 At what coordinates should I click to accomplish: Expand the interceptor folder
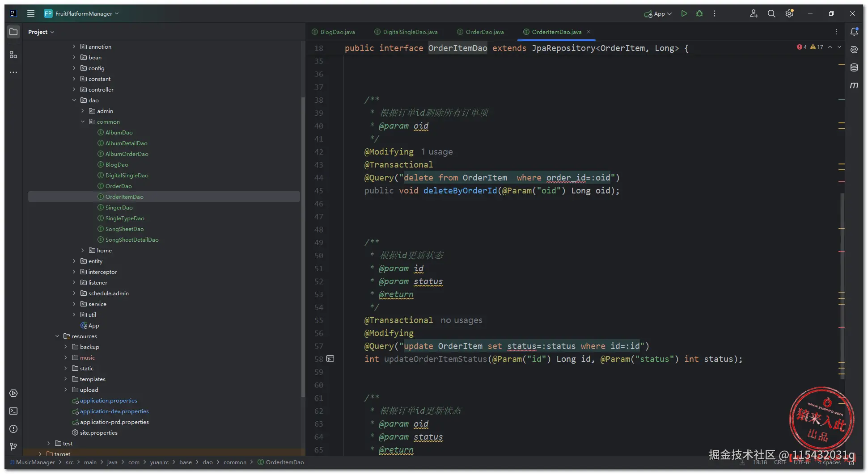[74, 272]
